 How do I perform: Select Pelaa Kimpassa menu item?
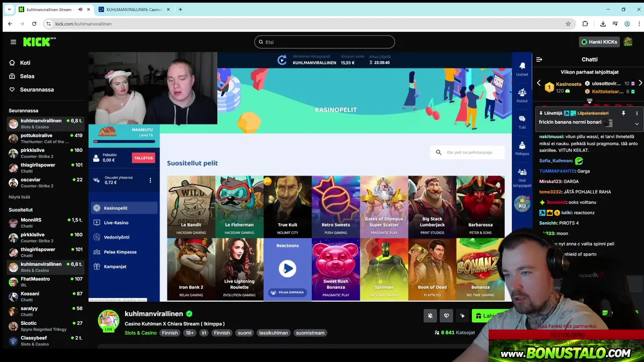124,252
